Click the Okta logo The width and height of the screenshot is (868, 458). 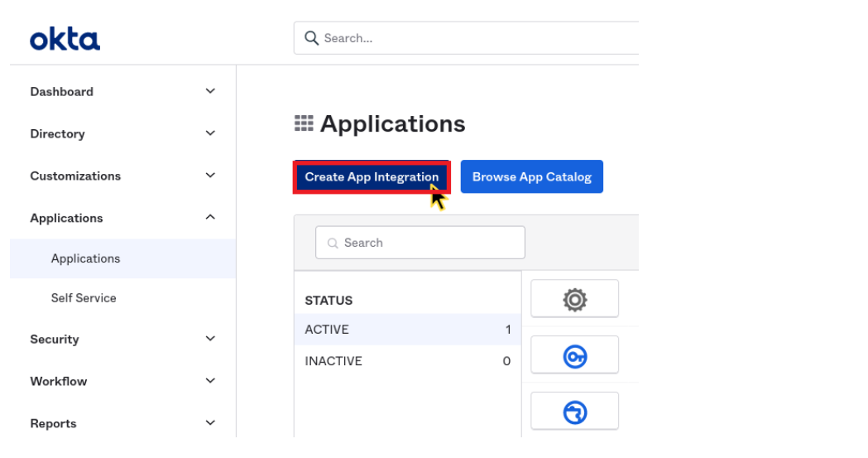[65, 39]
